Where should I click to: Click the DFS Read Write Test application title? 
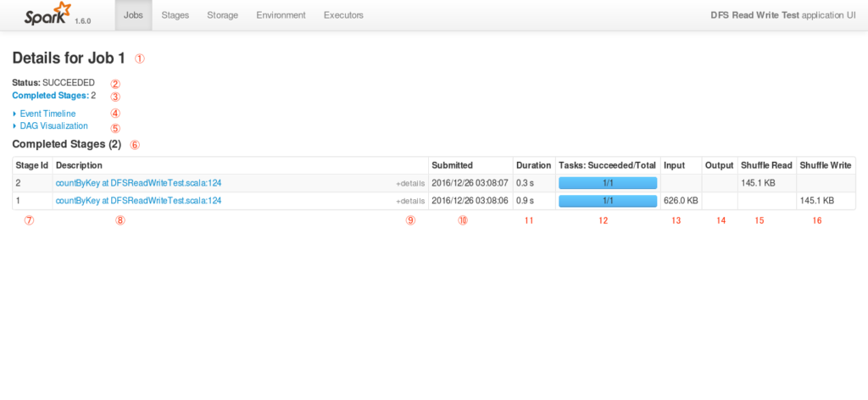[754, 15]
